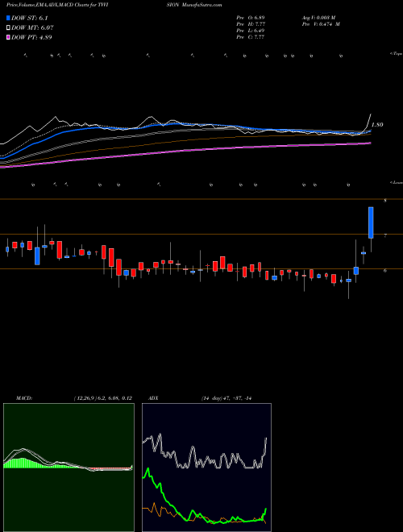Click the 'Pre V: 0.474 M' value
This screenshot has width=403, height=532.
321,23
